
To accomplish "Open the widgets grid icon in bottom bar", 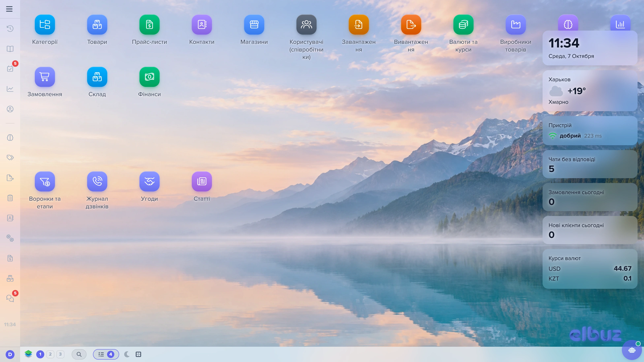I will [x=138, y=354].
